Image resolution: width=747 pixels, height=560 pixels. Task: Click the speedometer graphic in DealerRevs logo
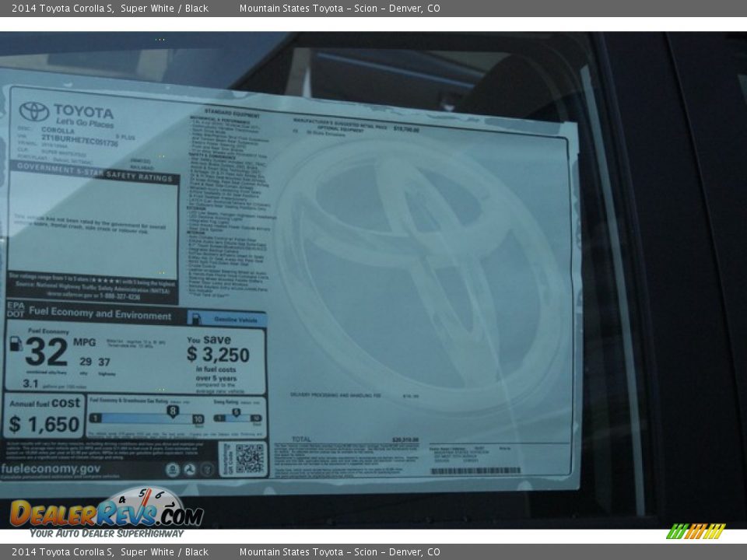click(145, 502)
